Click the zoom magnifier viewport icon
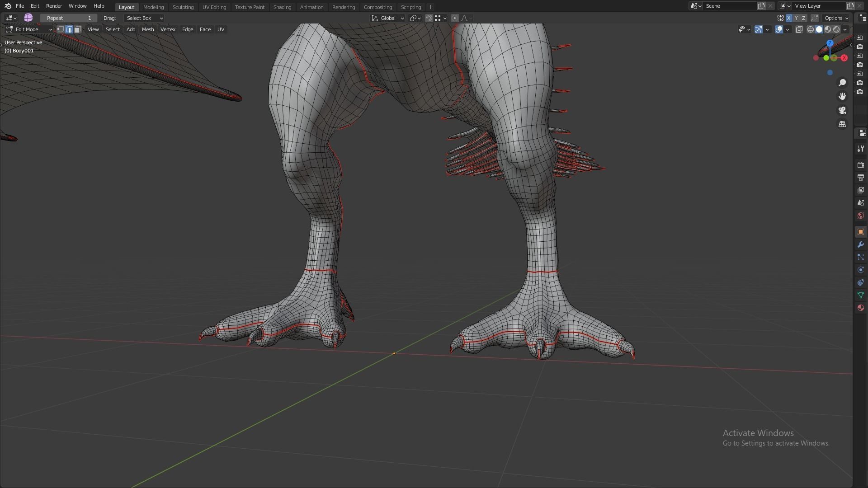The height and width of the screenshot is (488, 868). 842,83
